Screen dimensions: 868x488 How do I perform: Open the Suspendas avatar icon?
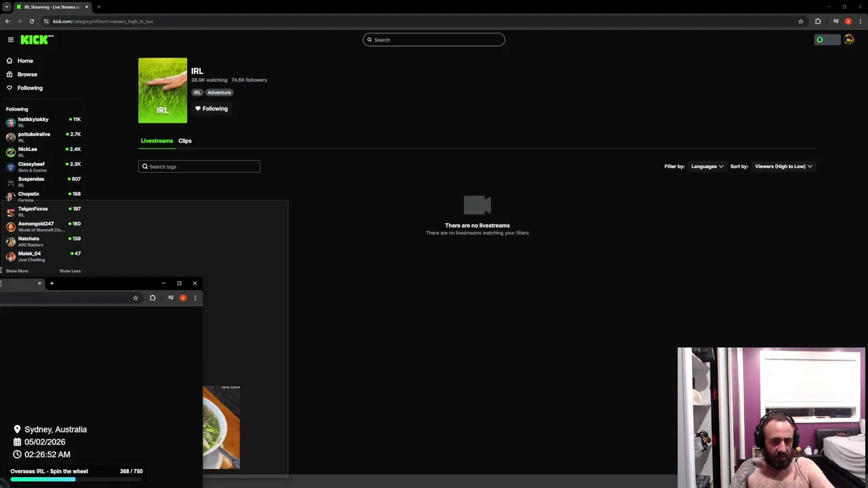(x=10, y=182)
